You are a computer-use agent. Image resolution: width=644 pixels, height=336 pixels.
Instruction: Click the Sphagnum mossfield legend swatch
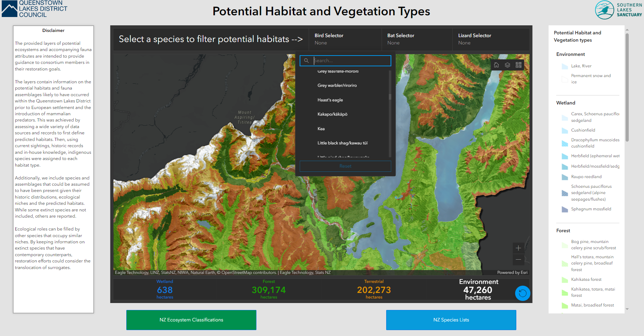coord(565,209)
